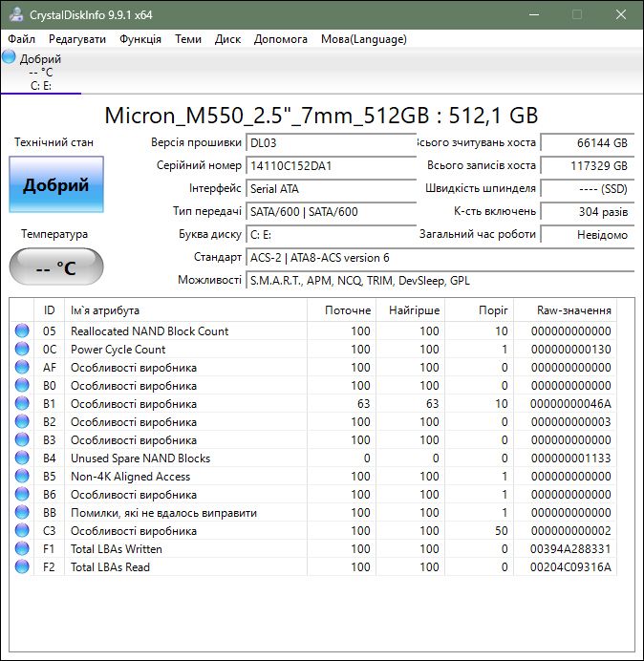Click the transfer mode field SATA/600 | SATA/600
The width and height of the screenshot is (644, 661).
(331, 211)
